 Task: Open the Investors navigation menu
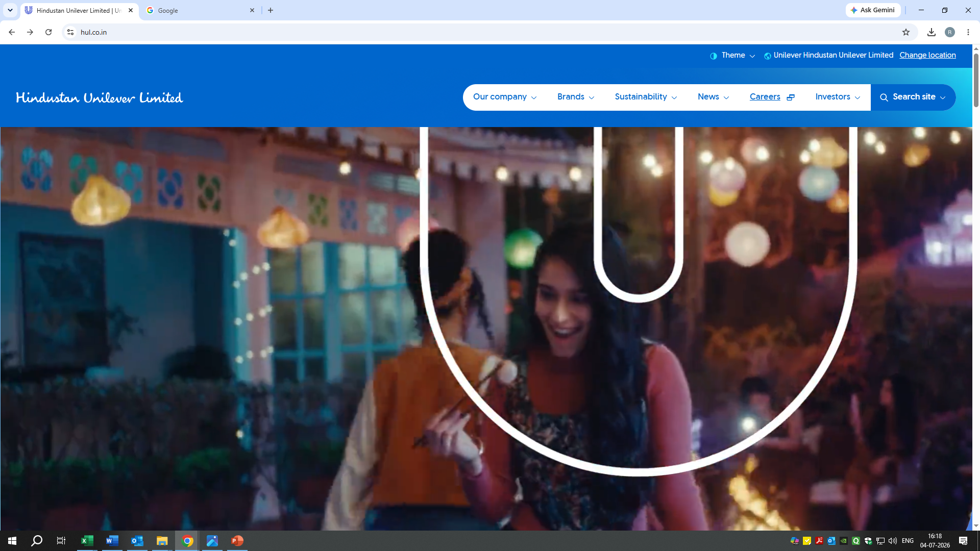pos(838,97)
